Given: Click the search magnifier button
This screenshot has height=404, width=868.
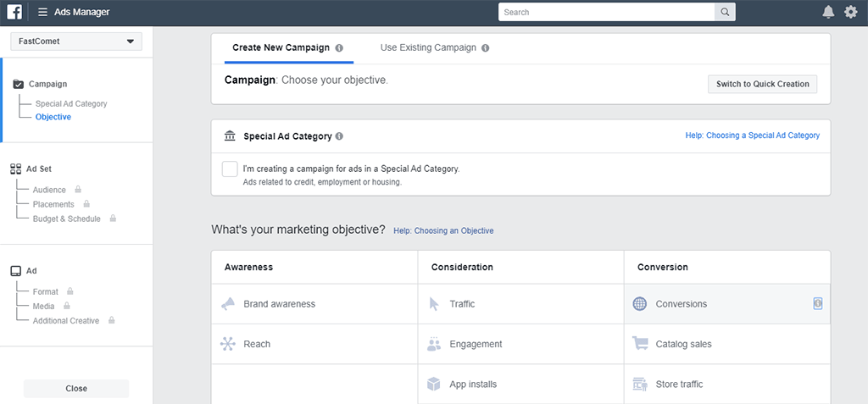Looking at the screenshot, I should [725, 12].
